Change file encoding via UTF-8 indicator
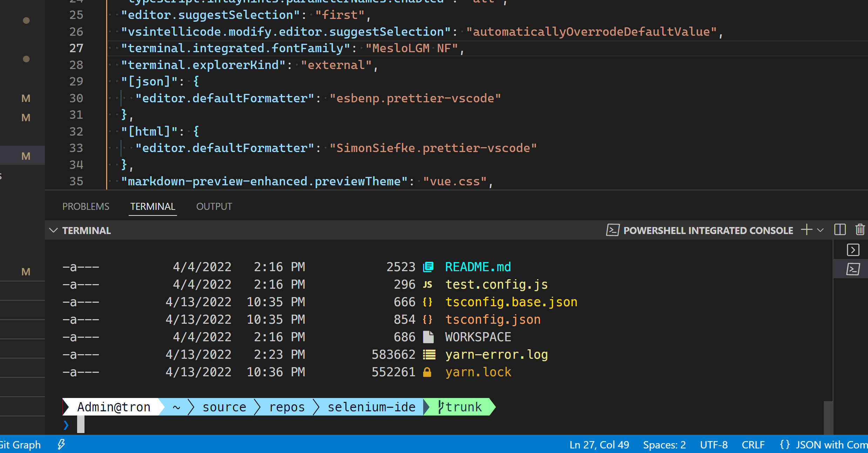Viewport: 868px width, 453px height. tap(714, 444)
